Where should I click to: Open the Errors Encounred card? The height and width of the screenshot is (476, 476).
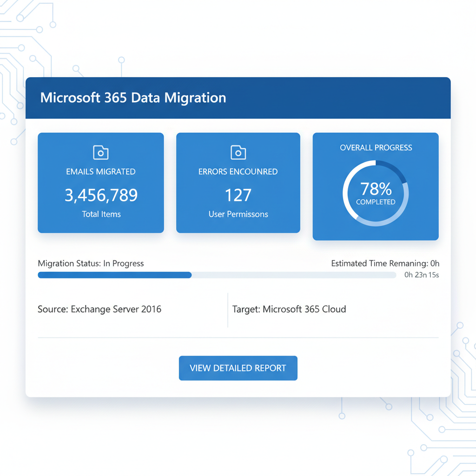[238, 183]
